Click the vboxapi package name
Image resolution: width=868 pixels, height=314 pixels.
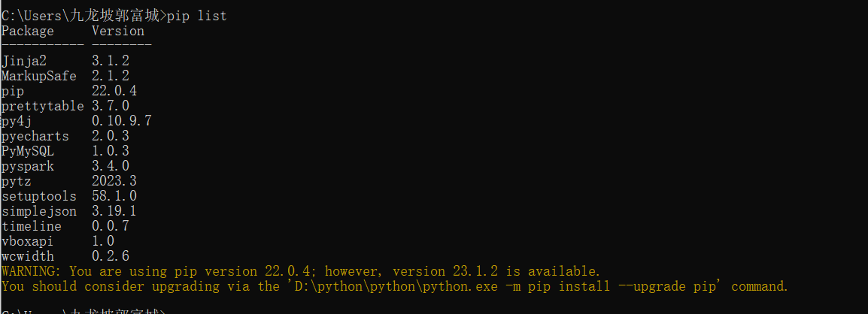[28, 241]
